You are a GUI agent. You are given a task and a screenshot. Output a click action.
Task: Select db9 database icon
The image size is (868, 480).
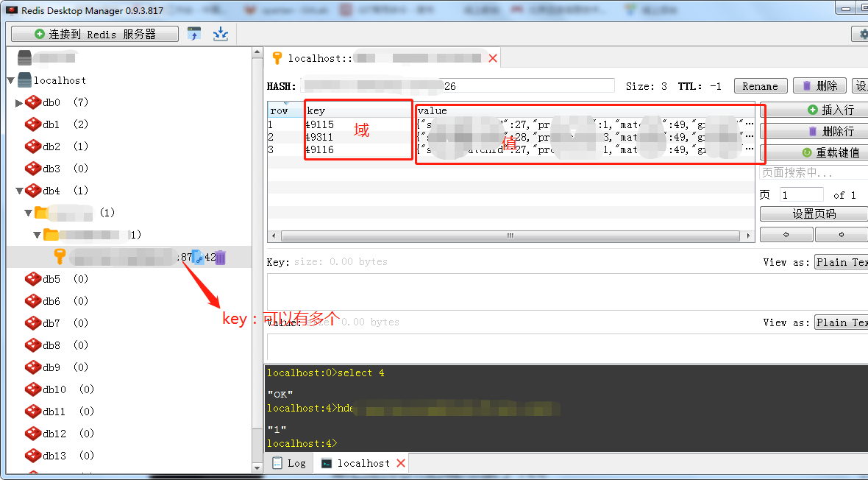(33, 367)
